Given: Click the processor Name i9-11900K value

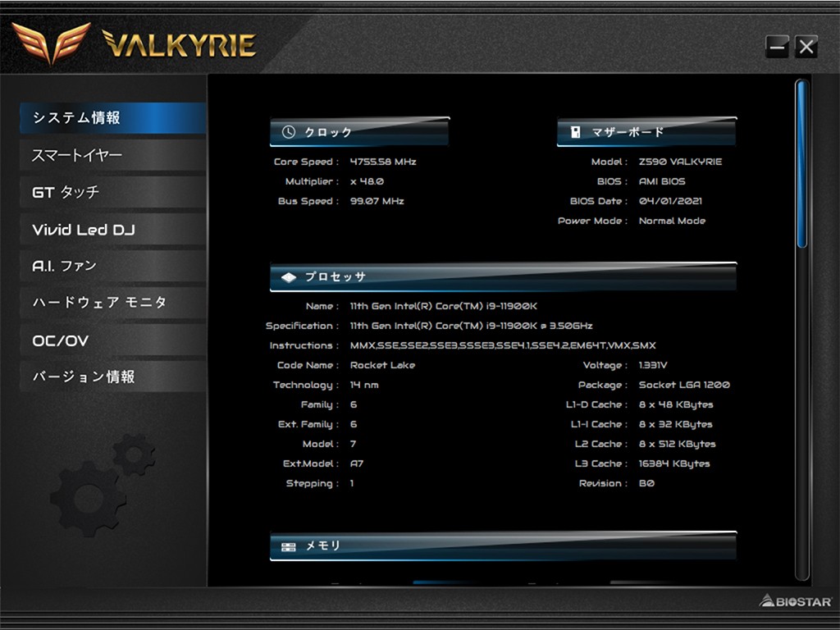Looking at the screenshot, I should (444, 307).
